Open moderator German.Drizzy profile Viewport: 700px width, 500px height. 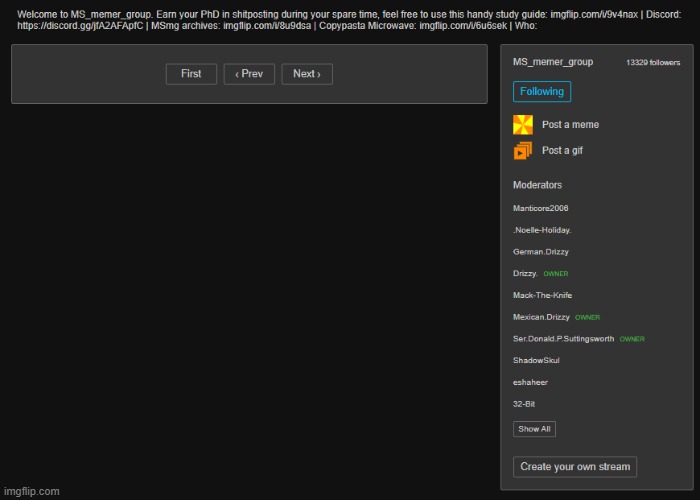[x=541, y=252]
